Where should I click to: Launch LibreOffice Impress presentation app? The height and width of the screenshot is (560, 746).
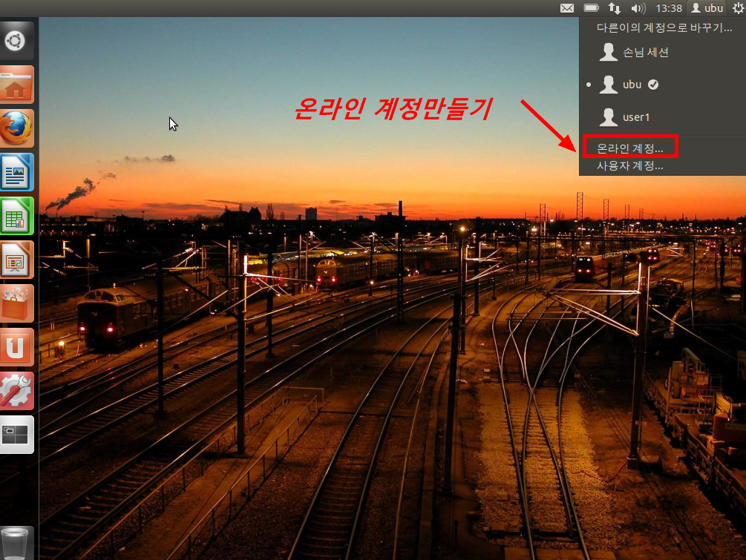[x=16, y=260]
